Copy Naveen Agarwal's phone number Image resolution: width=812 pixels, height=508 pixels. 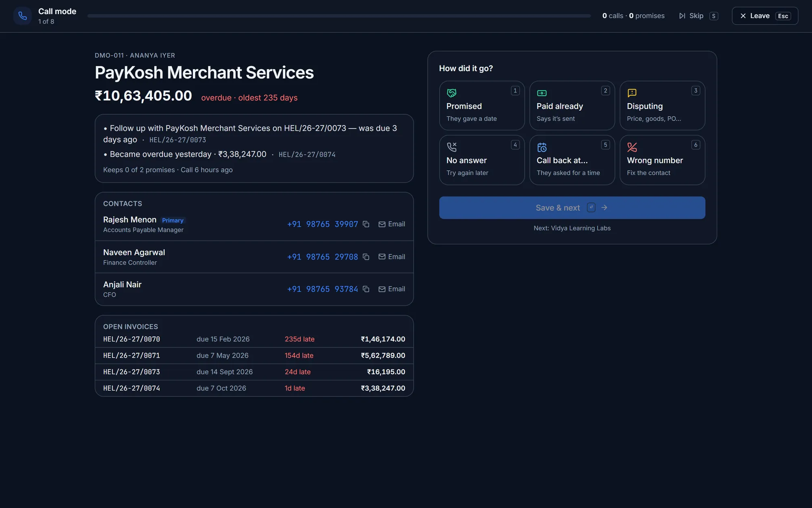[x=366, y=257]
